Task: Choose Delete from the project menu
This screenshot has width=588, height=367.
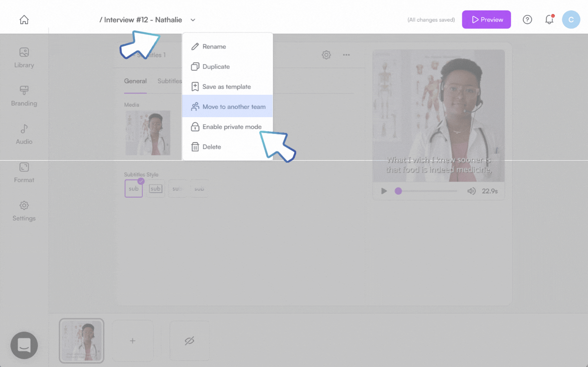Action: click(x=227, y=147)
